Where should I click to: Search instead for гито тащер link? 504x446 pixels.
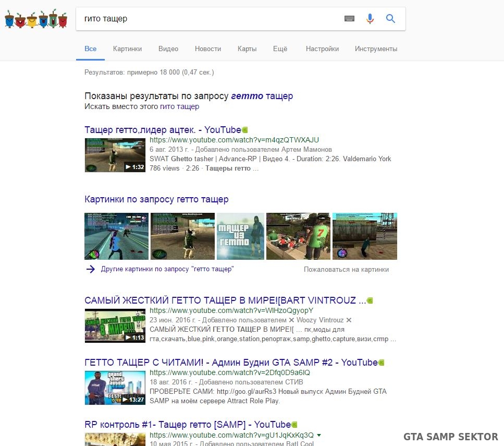click(179, 106)
